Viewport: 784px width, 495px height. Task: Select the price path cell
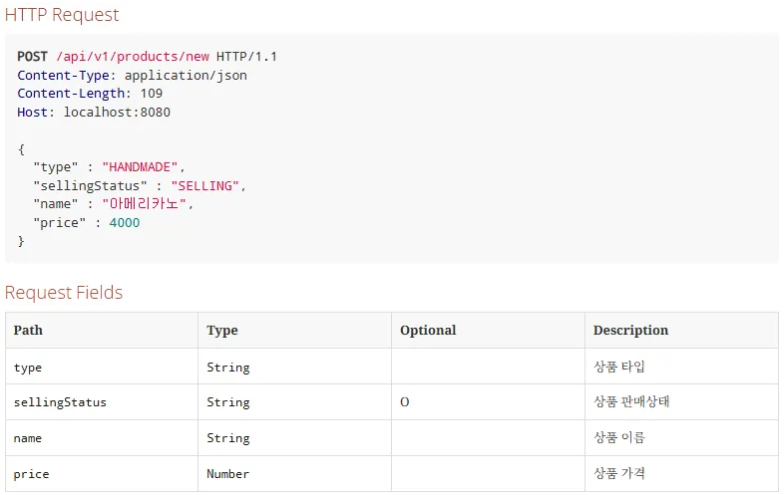point(31,474)
